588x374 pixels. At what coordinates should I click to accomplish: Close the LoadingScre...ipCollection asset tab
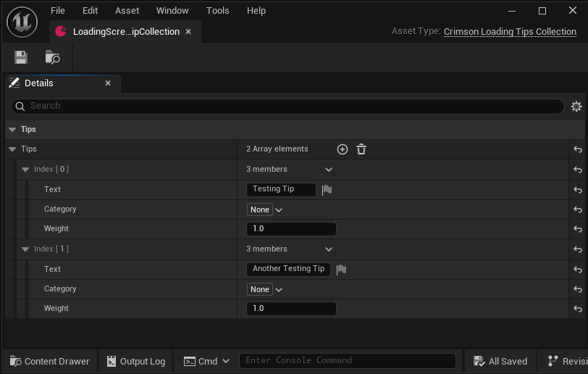pyautogui.click(x=188, y=32)
